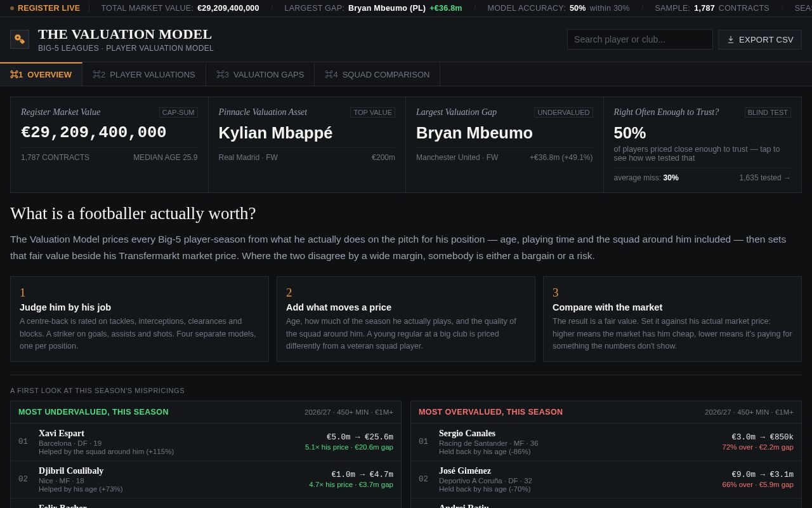Click the '4.7× his price · €3.7m gap' label
This screenshot has height=508, width=812.
click(x=351, y=485)
